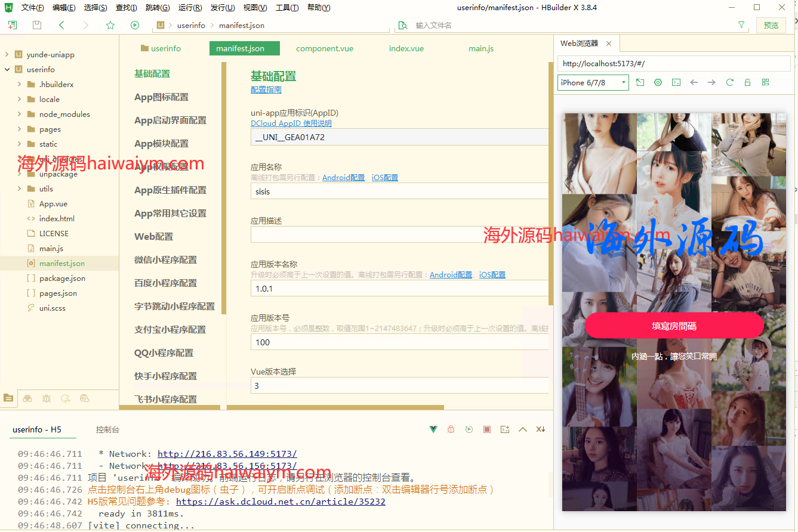This screenshot has height=532, width=798.
Task: Click the run play icon in toolbar
Action: 135,25
